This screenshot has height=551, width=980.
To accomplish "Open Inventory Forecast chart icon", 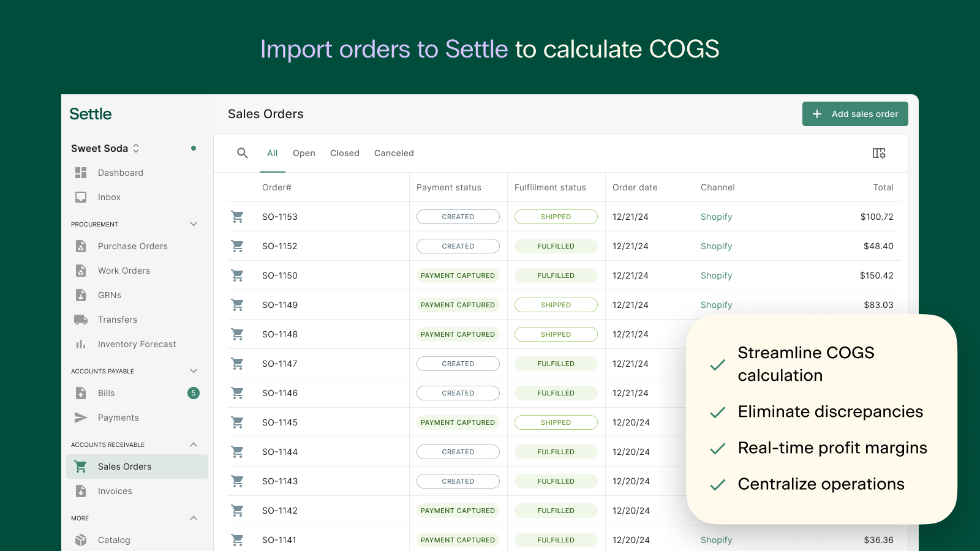I will 80,344.
